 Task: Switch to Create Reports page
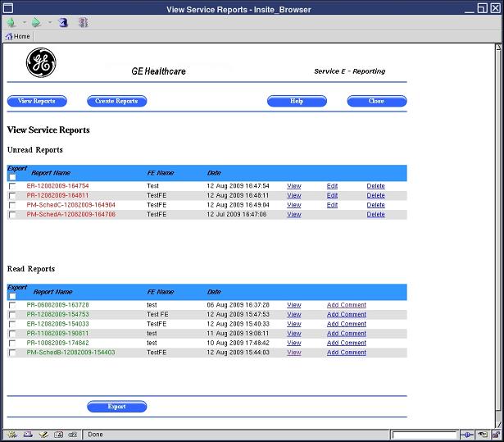116,102
